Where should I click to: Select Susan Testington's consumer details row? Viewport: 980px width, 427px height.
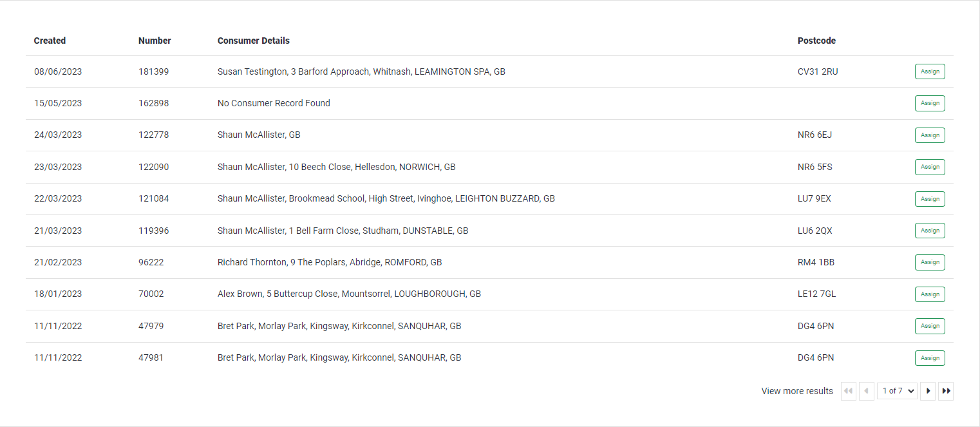tap(489, 71)
